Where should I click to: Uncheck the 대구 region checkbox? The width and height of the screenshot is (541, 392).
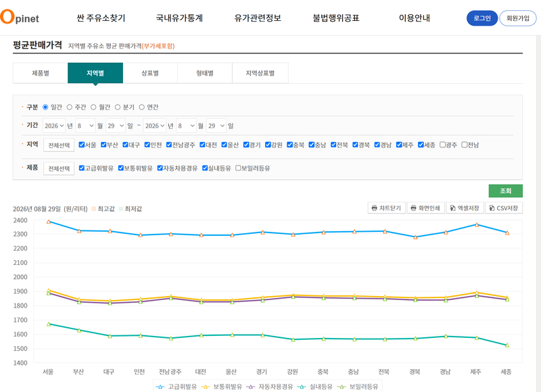pyautogui.click(x=126, y=145)
